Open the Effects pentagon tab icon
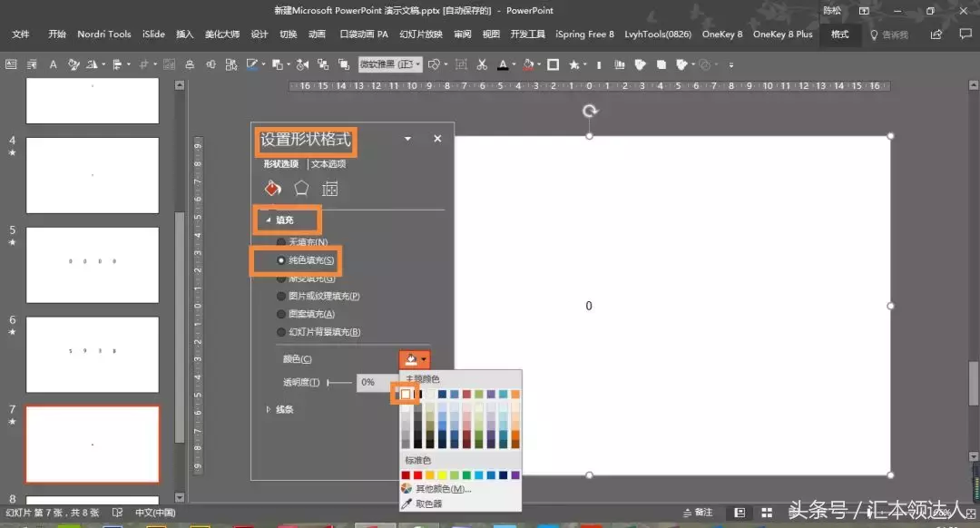 pos(301,188)
